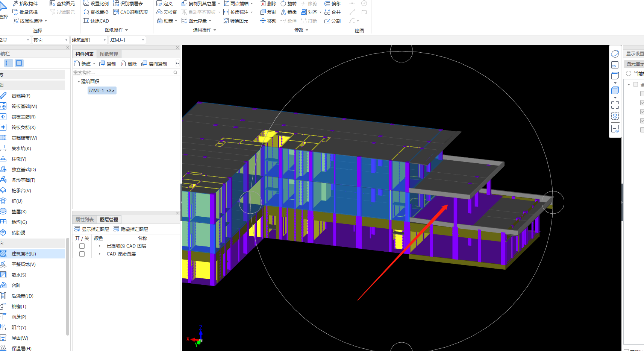The height and width of the screenshot is (351, 644).
Task: Toggle CAD 原始图层 checkbox
Action: [x=82, y=254]
